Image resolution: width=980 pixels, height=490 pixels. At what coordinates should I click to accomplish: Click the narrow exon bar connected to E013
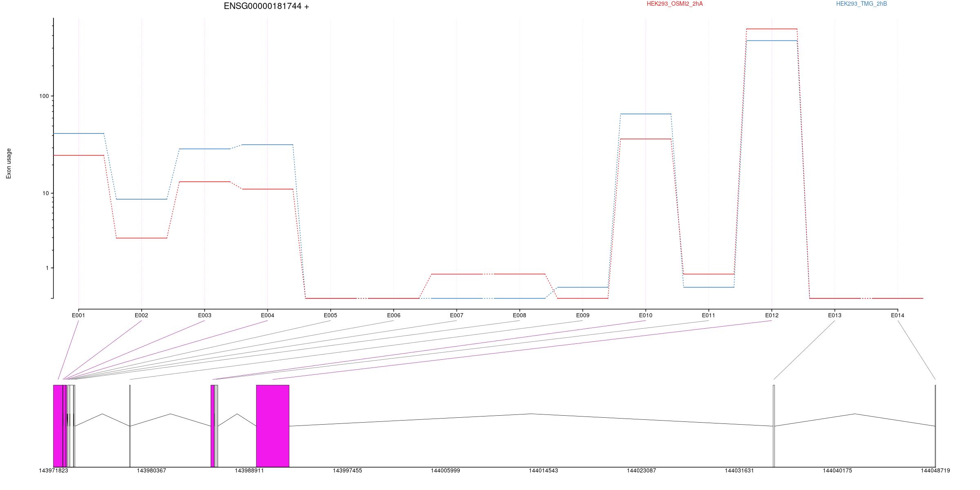coord(774,426)
